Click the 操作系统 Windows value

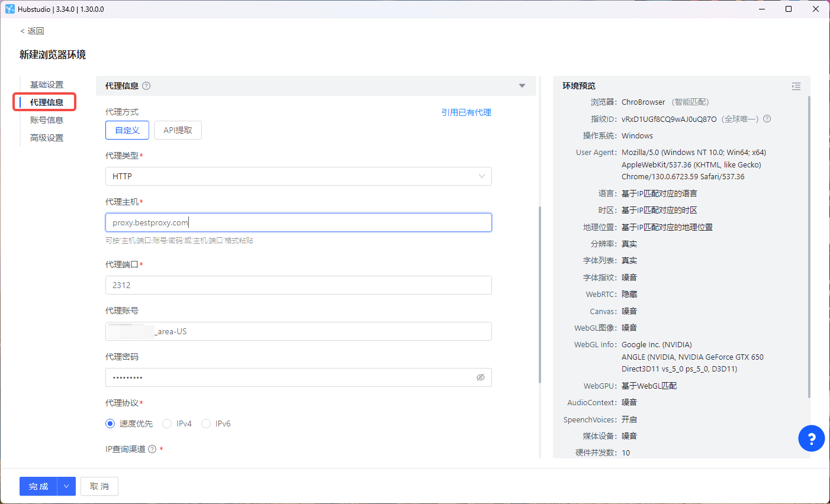pos(637,135)
